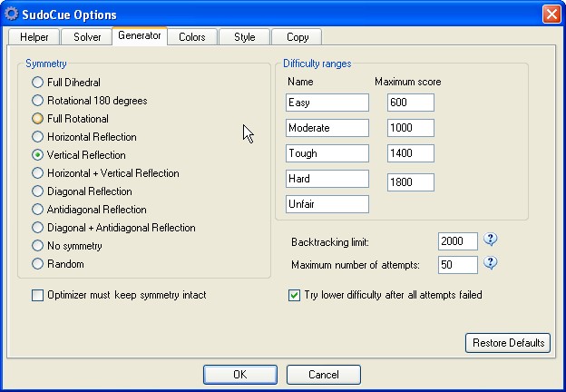
Task: Edit the Moderate difficulty name field
Action: pyautogui.click(x=327, y=128)
